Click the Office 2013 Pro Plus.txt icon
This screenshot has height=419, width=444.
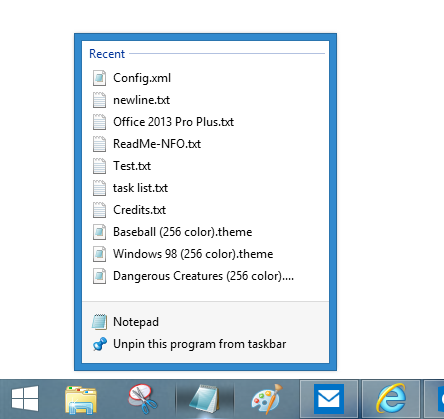[99, 122]
